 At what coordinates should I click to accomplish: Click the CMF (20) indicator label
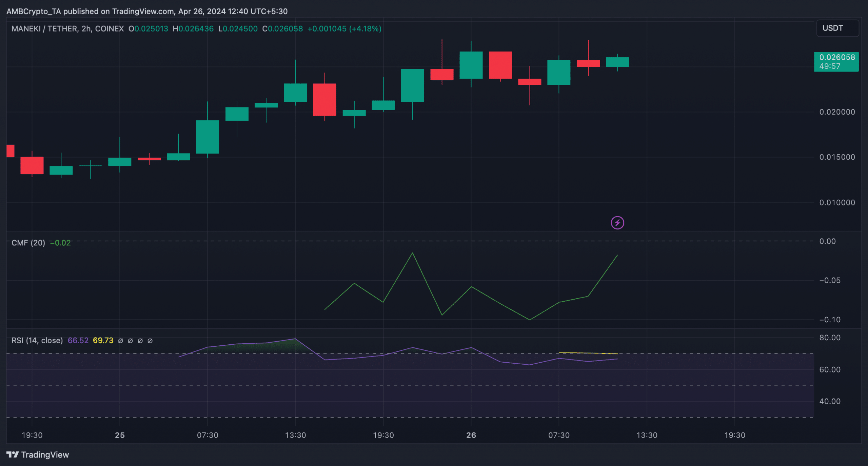(x=28, y=243)
